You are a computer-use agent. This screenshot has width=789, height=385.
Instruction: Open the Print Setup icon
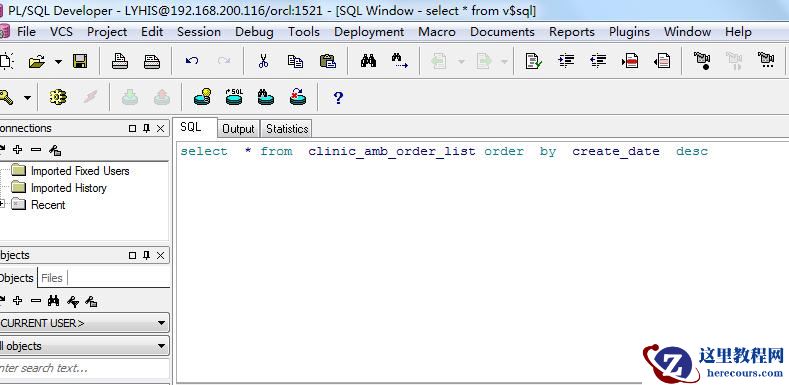pyautogui.click(x=152, y=61)
